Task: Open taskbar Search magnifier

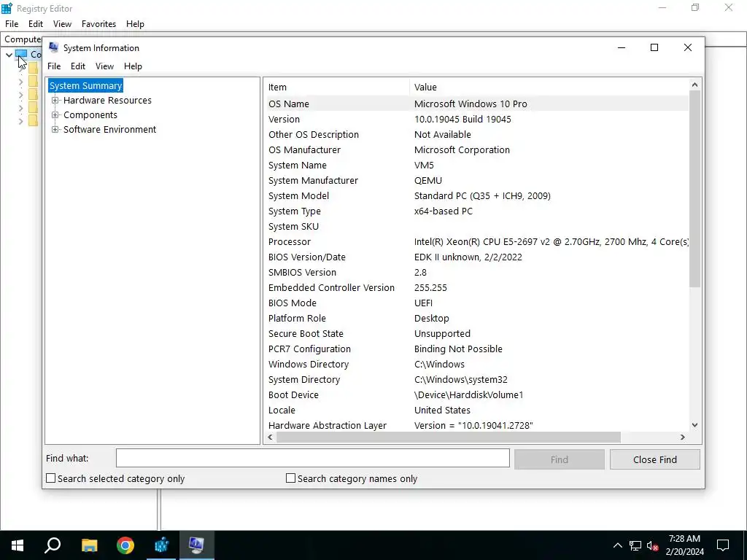Action: coord(53,545)
